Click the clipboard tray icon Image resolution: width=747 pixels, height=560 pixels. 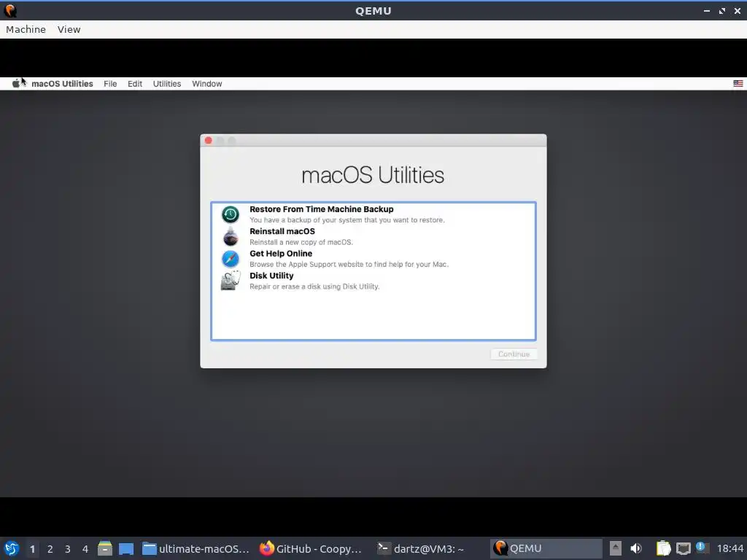(663, 548)
